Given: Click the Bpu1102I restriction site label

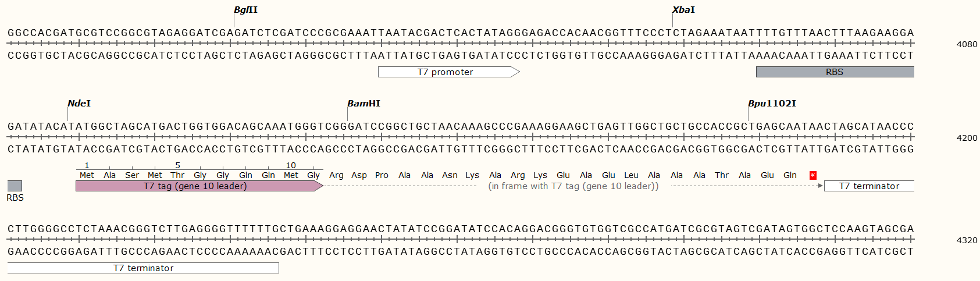Looking at the screenshot, I should (772, 104).
